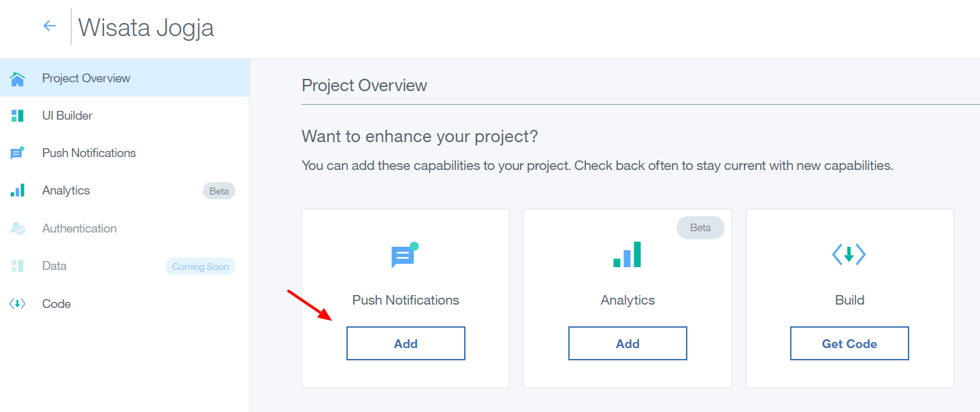
Task: Click the Wisata Jogja project title
Action: (146, 27)
